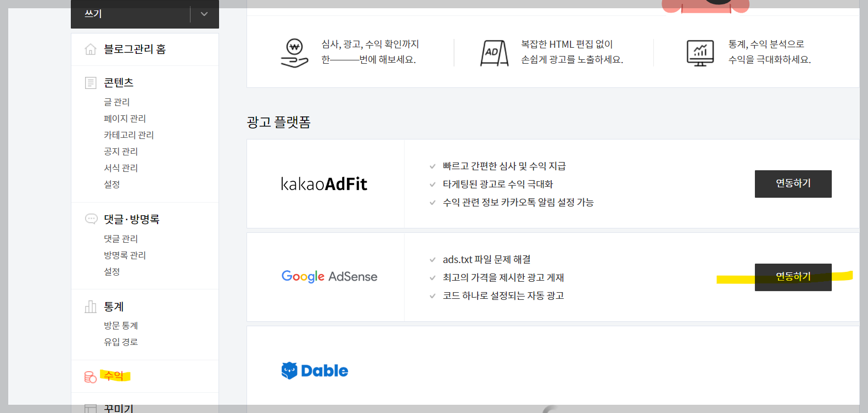The height and width of the screenshot is (413, 868).
Task: Select the 콘텐츠 section heading
Action: pos(119,82)
